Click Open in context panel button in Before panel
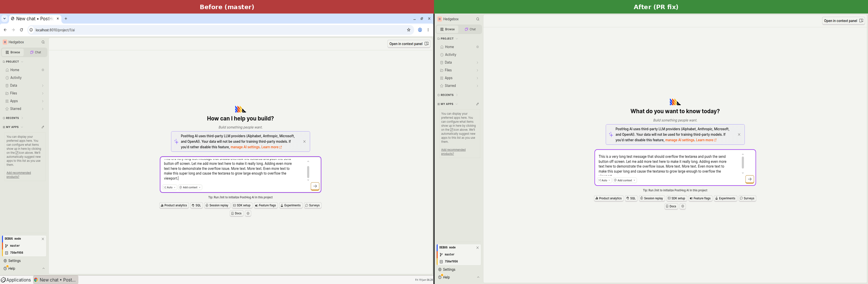The width and height of the screenshot is (868, 284). click(409, 44)
